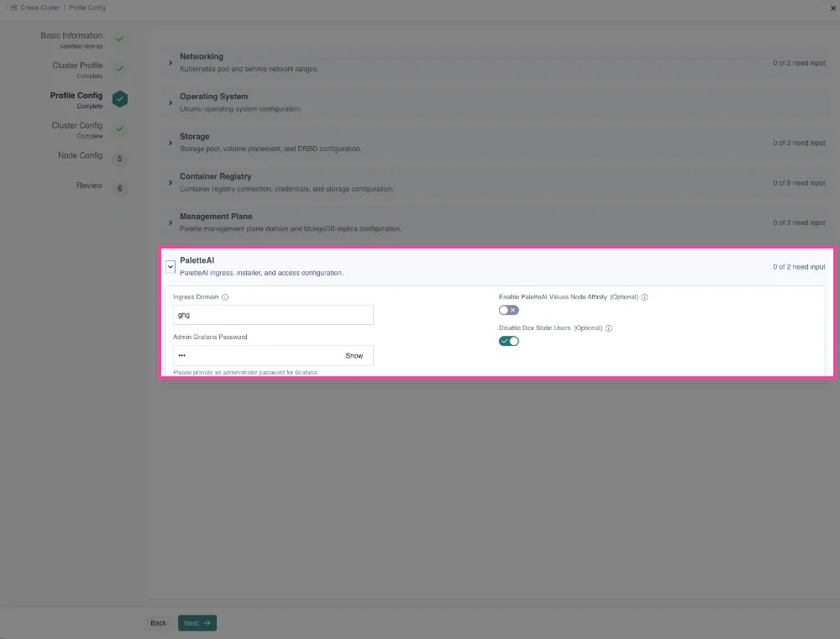Go to Basic Information step
This screenshot has width=840, height=639.
tap(71, 35)
